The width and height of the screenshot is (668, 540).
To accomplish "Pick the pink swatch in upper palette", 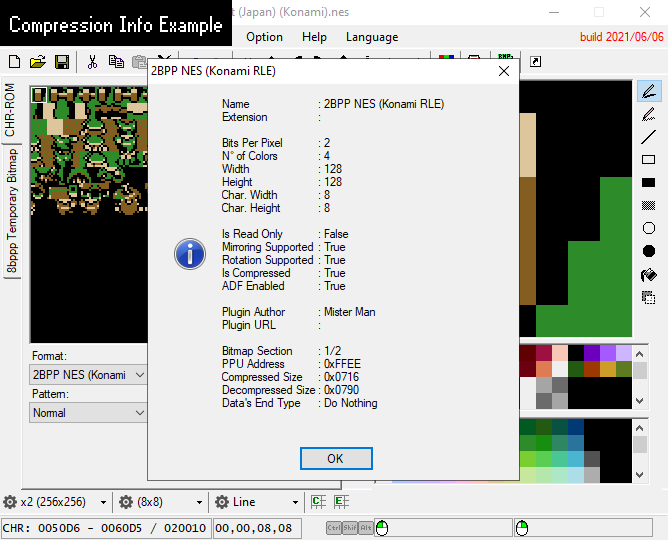I will [560, 353].
